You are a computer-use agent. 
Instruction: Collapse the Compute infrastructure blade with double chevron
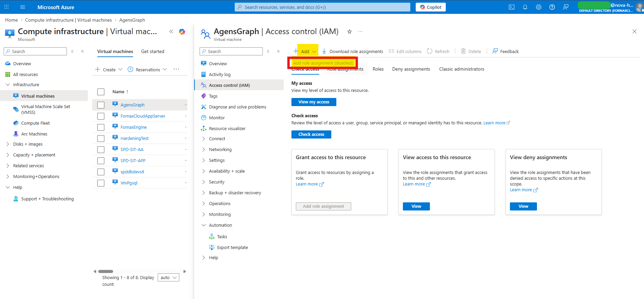coord(171,31)
